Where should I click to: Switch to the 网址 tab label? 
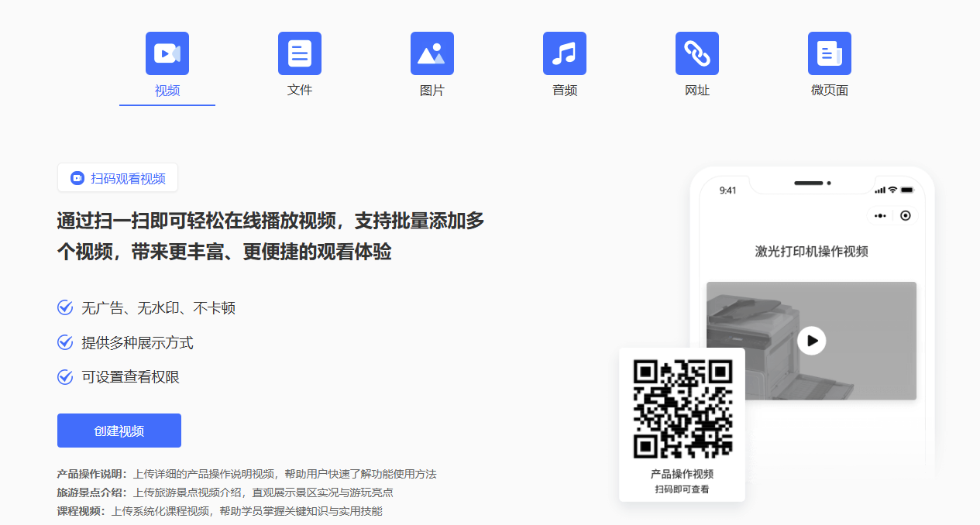[x=697, y=91]
